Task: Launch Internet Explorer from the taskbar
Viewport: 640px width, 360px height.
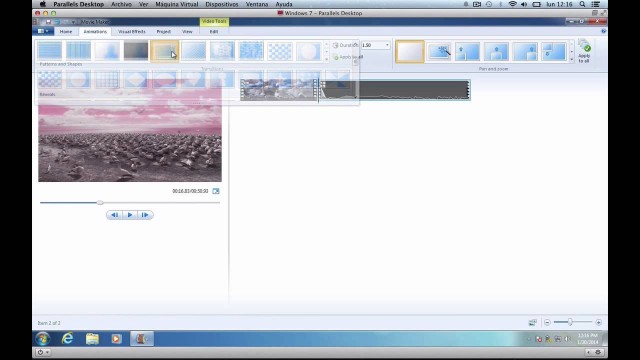Action: click(x=68, y=338)
